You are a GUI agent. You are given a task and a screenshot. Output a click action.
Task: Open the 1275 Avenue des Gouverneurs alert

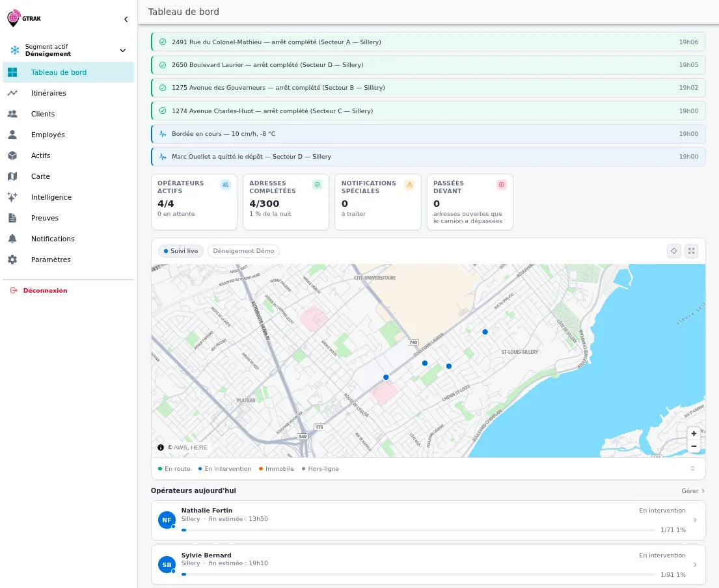pyautogui.click(x=428, y=88)
